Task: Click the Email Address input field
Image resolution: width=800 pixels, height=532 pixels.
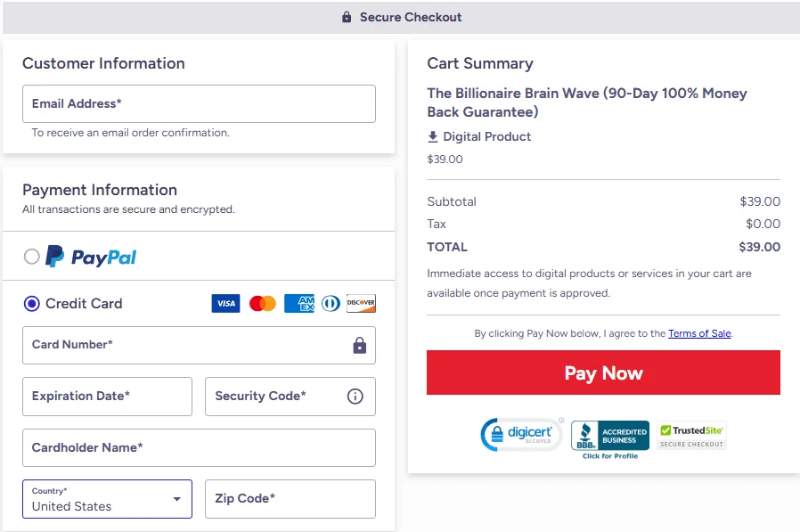Action: pos(198,103)
